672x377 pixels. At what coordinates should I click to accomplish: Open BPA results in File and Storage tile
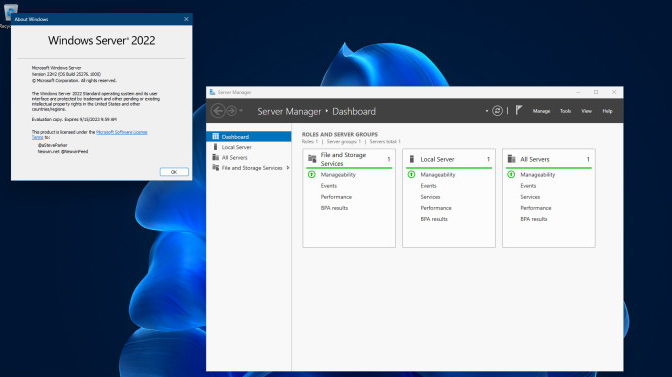334,208
